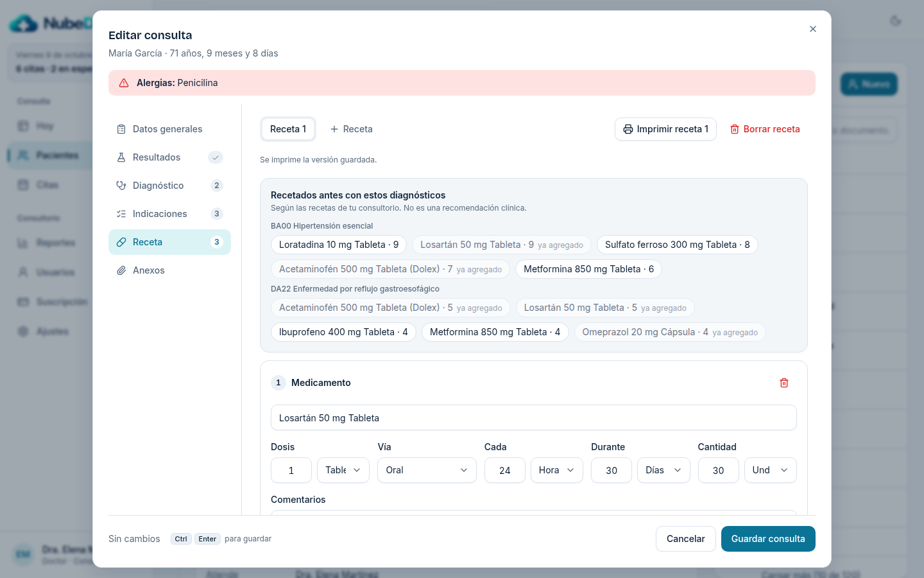The height and width of the screenshot is (578, 924).
Task: Open the Und quantity unit dropdown
Action: point(771,470)
